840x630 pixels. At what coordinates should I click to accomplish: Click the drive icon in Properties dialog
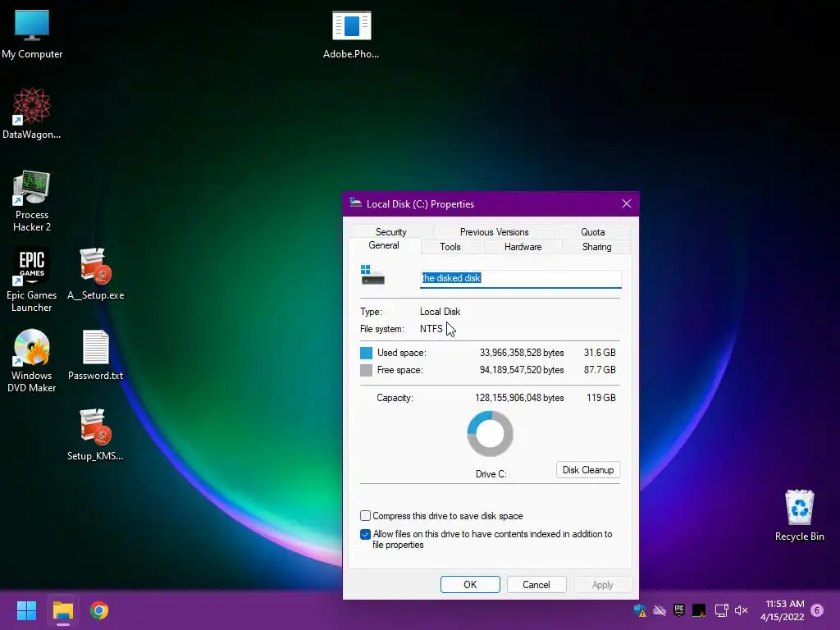pyautogui.click(x=373, y=274)
